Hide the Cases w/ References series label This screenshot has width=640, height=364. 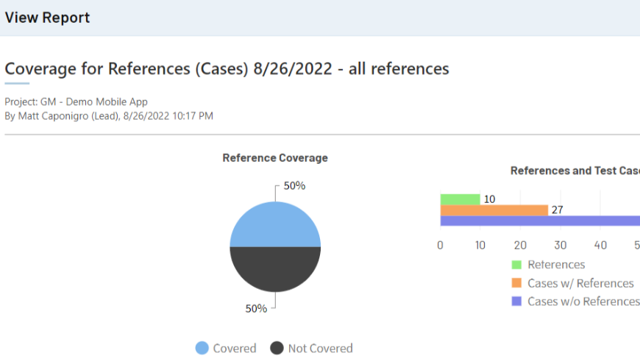coord(580,283)
